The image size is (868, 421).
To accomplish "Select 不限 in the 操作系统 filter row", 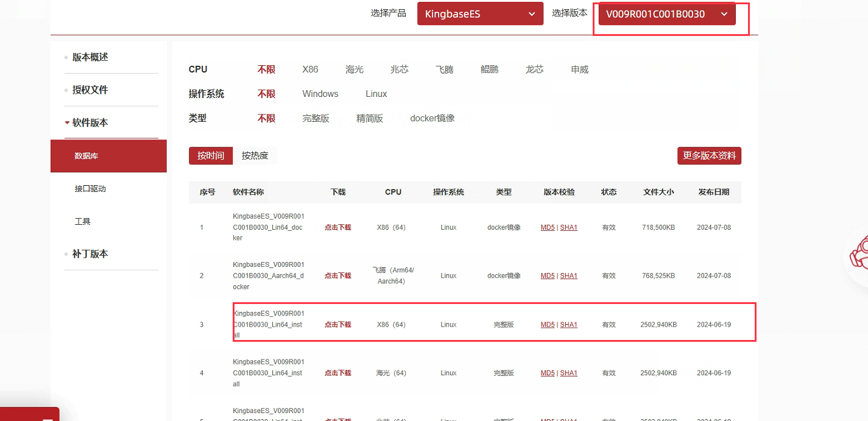I will coord(266,94).
